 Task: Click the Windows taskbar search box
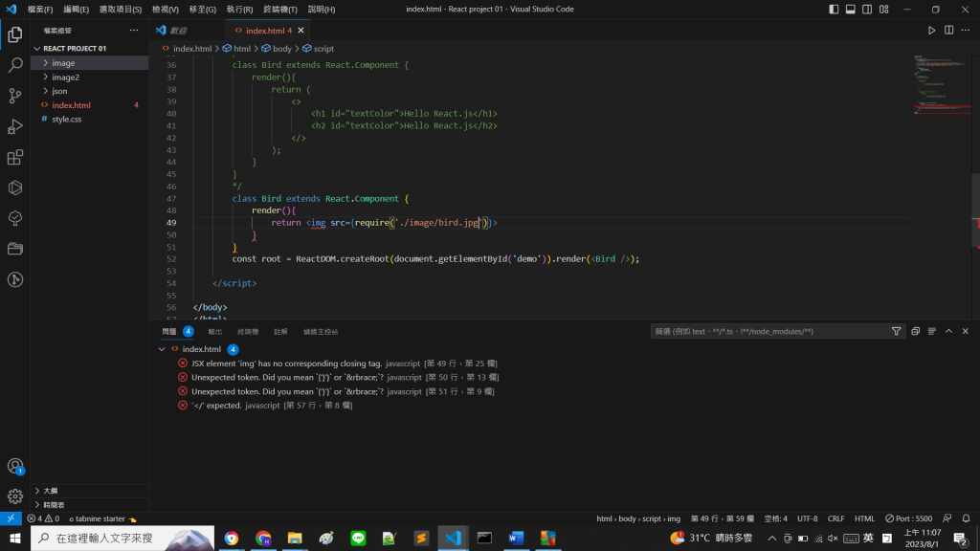122,538
